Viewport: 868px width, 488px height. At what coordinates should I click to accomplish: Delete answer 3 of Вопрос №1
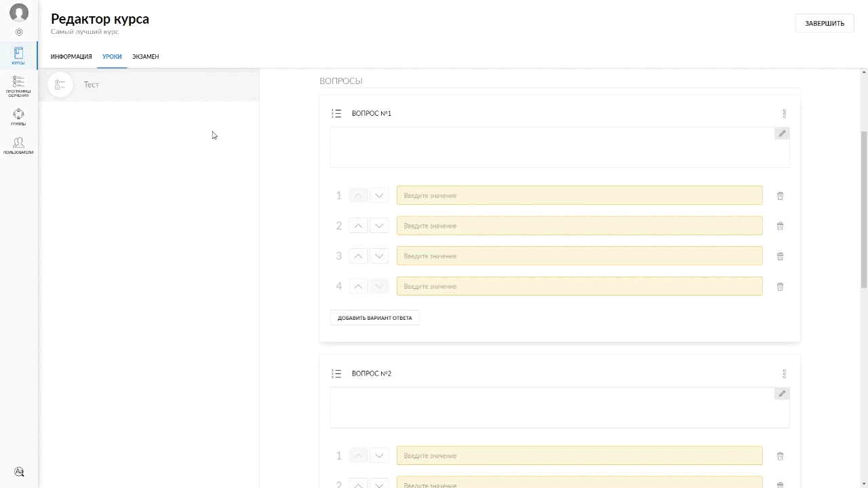780,256
